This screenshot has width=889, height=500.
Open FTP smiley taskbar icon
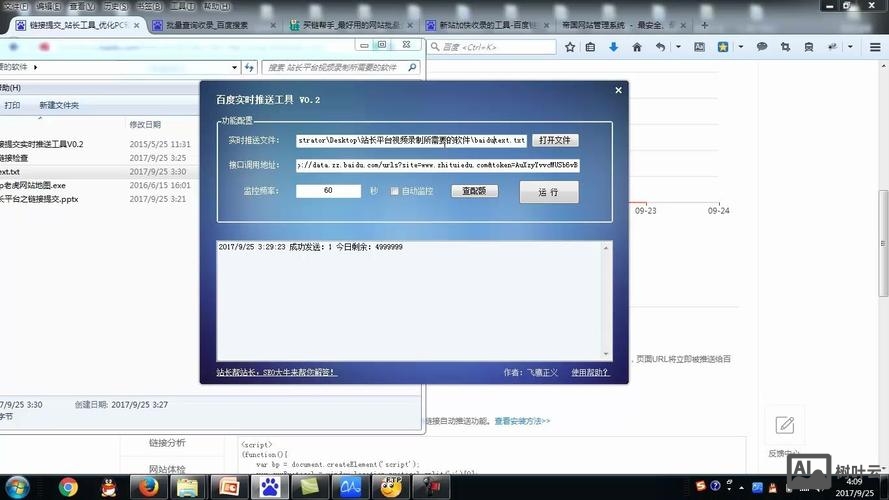click(x=391, y=488)
